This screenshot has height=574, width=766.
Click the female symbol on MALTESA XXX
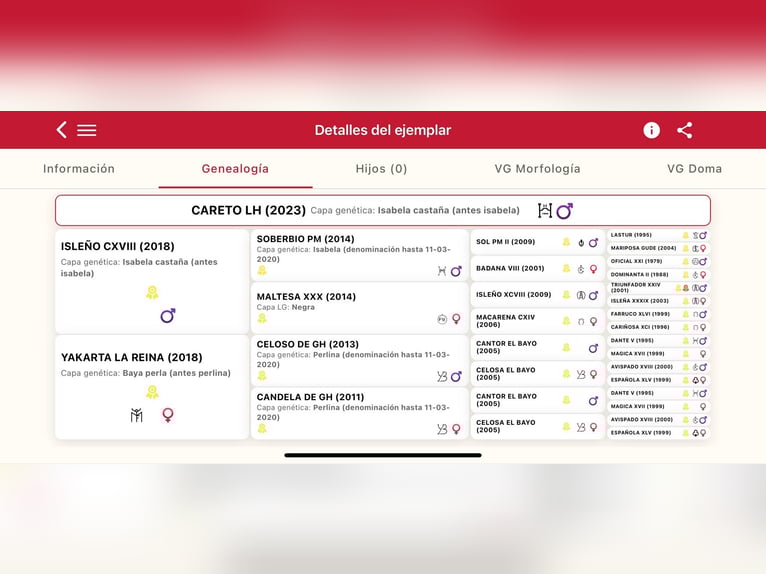coord(456,319)
